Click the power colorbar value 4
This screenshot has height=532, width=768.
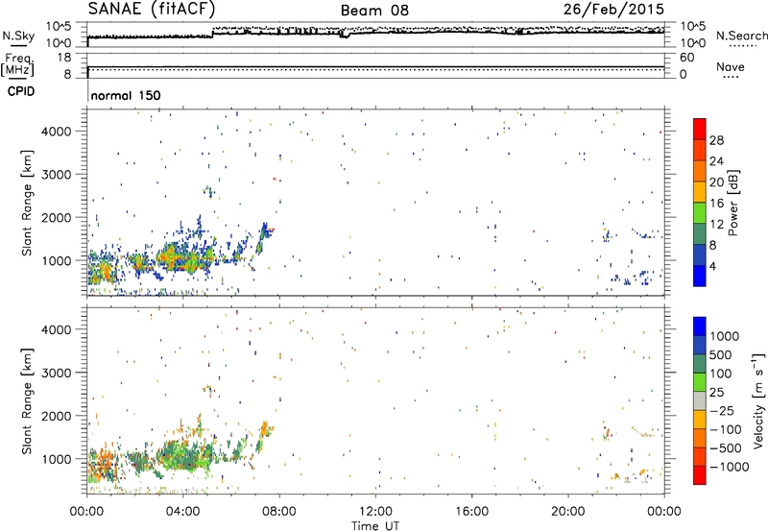(712, 266)
